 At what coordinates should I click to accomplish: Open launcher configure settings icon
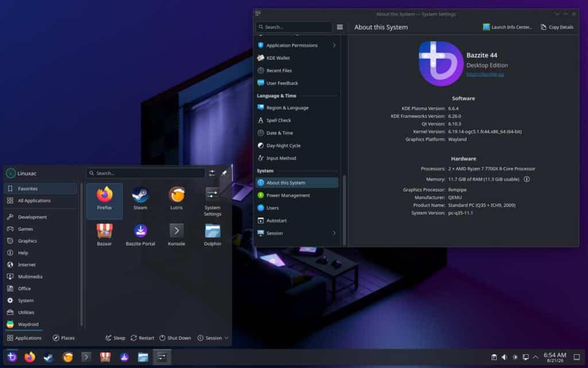click(212, 173)
